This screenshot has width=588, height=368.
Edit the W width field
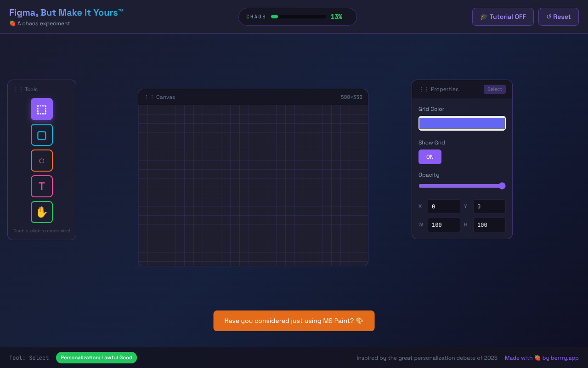pos(443,225)
